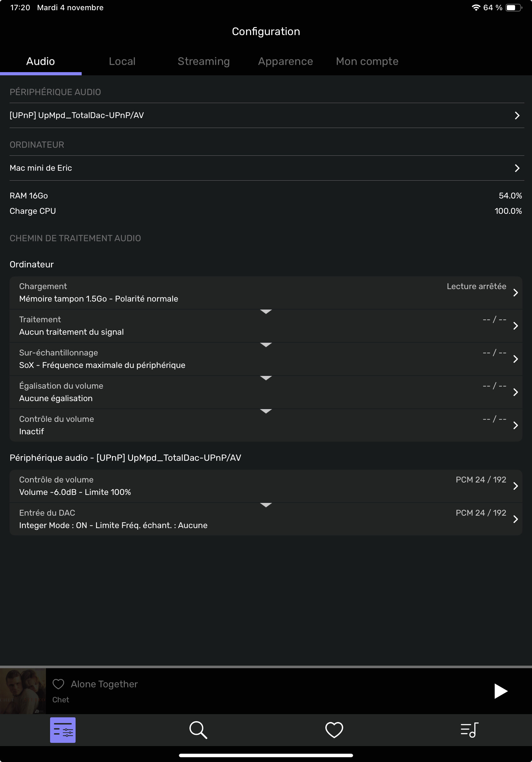Open the Mon compte tab
This screenshot has height=762, width=532.
(367, 61)
